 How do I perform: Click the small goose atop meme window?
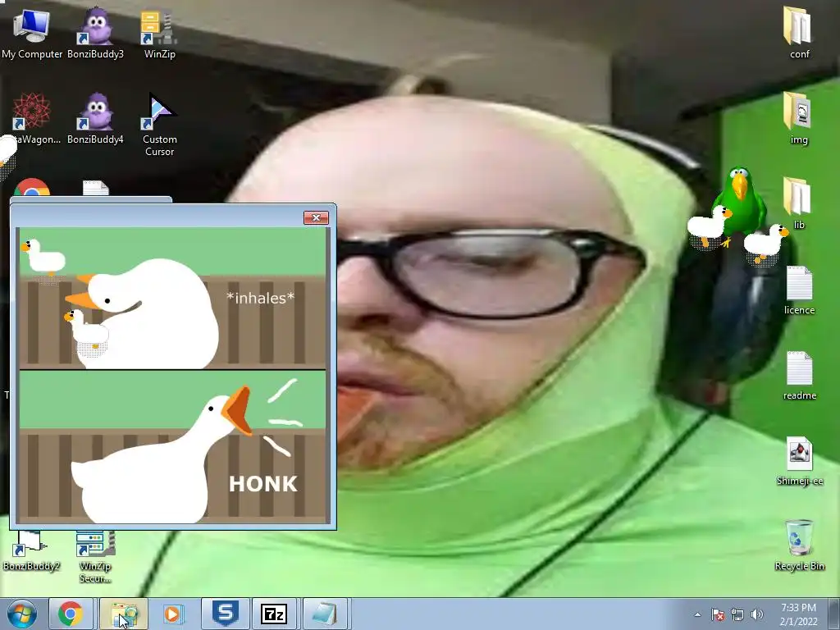point(44,258)
